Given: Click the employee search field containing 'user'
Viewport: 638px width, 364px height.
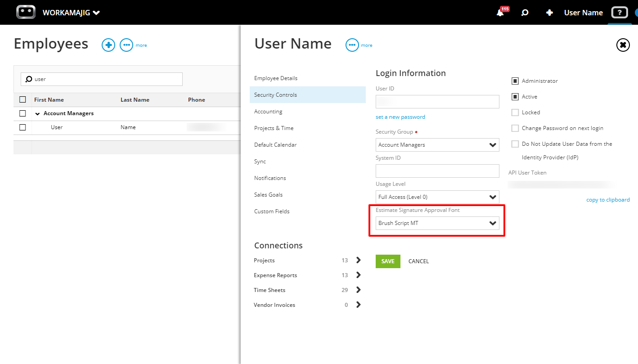Looking at the screenshot, I should click(102, 79).
